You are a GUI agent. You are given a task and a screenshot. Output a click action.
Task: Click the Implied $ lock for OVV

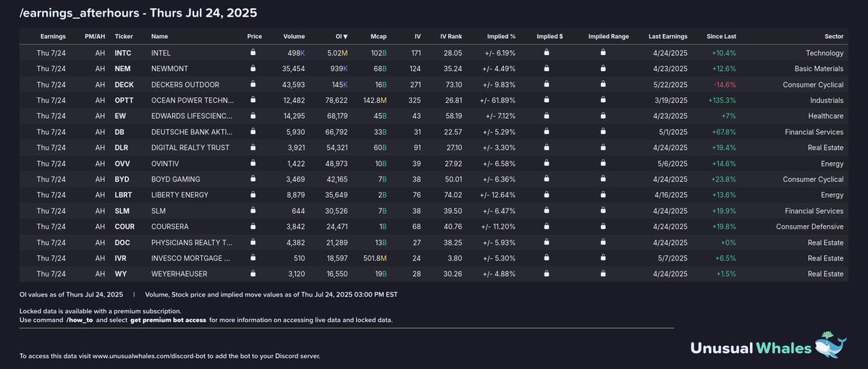(547, 163)
